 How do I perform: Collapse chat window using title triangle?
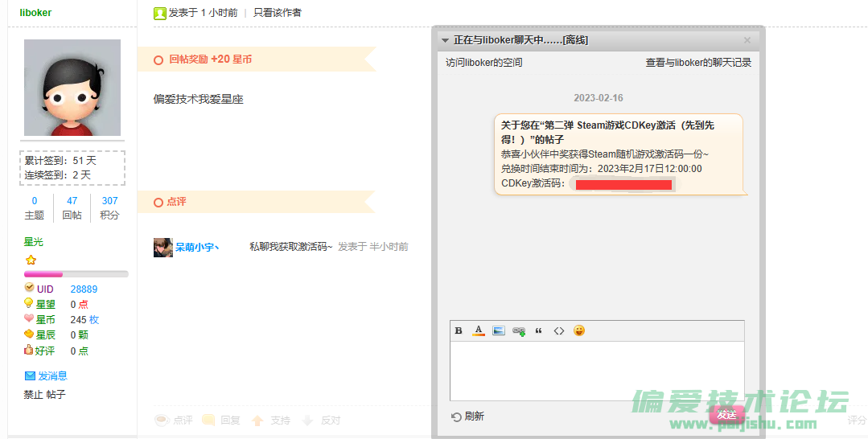click(445, 40)
